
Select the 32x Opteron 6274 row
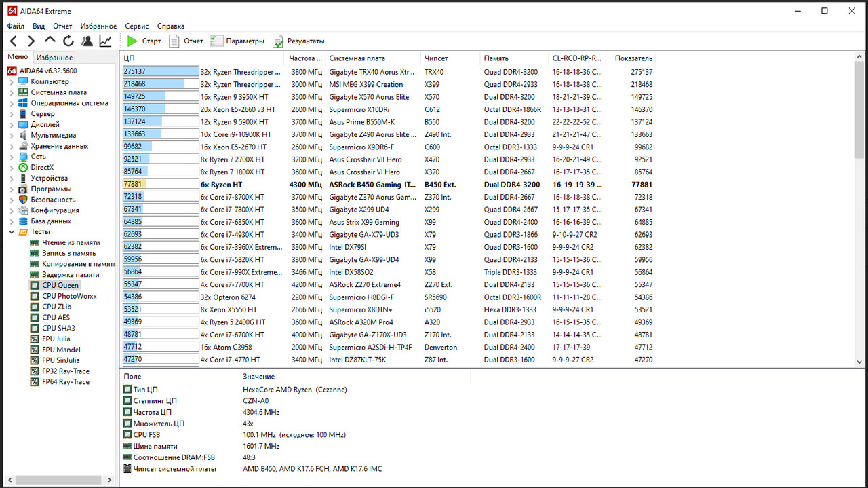click(x=388, y=297)
